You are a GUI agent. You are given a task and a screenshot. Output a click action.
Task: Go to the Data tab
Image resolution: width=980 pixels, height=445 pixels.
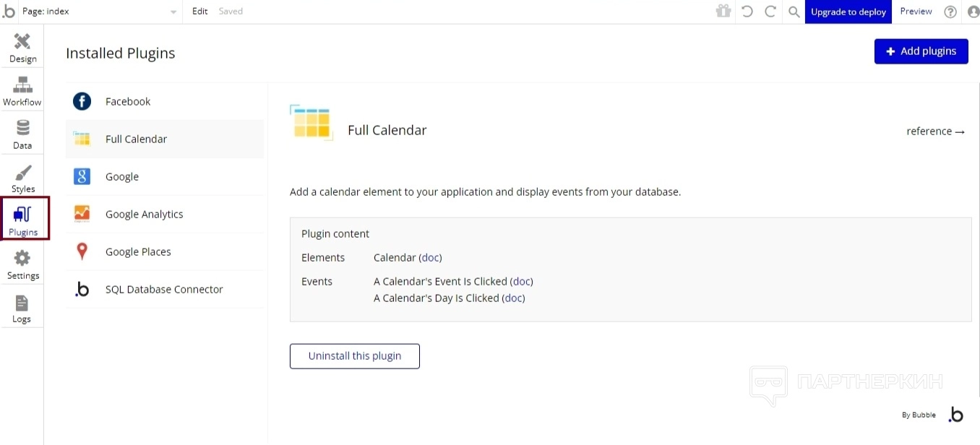(22, 134)
